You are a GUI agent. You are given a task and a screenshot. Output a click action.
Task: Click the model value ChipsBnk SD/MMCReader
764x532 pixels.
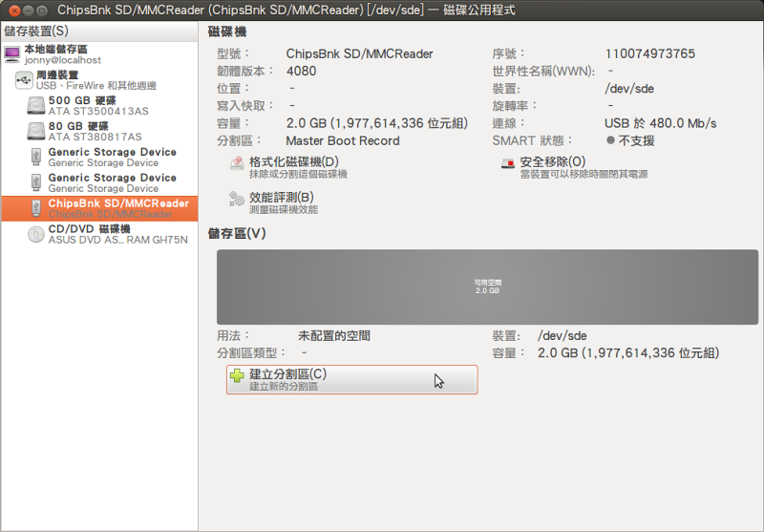pos(360,53)
